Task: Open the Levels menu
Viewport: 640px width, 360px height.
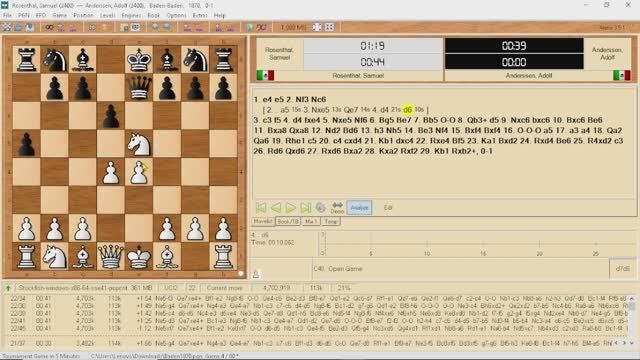Action: 108,16
